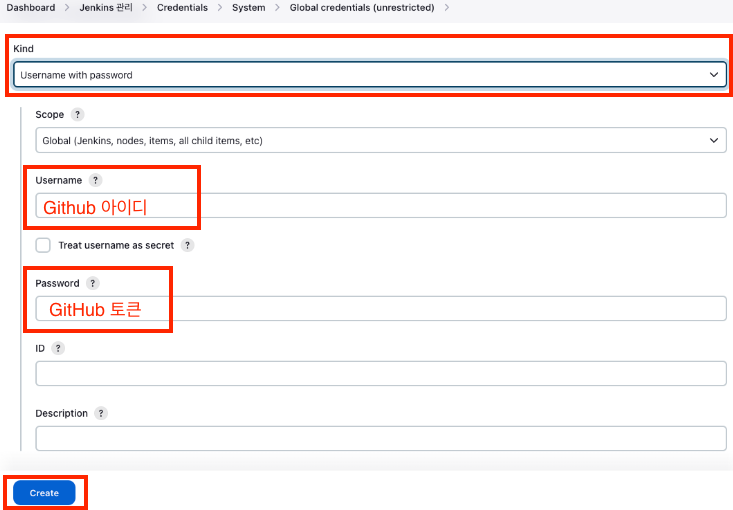733x510 pixels.
Task: Click the Treat username as secret label
Action: click(x=116, y=245)
